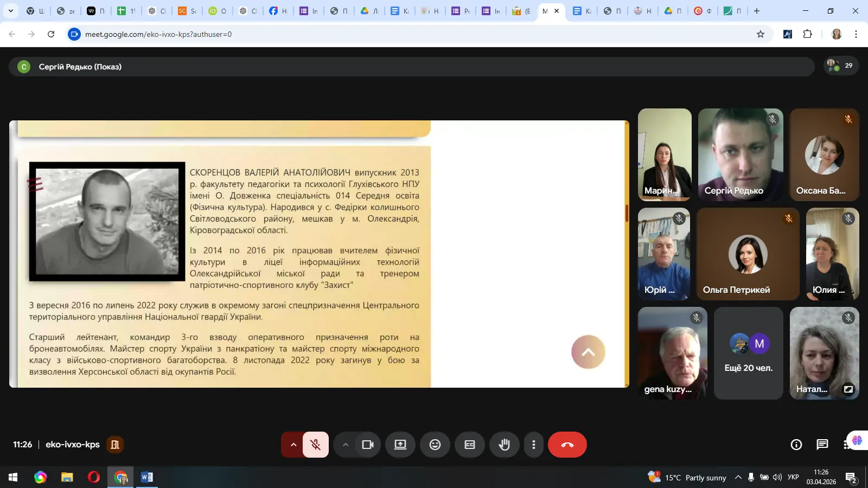Switch to the Facebook tab

[x=278, y=11]
